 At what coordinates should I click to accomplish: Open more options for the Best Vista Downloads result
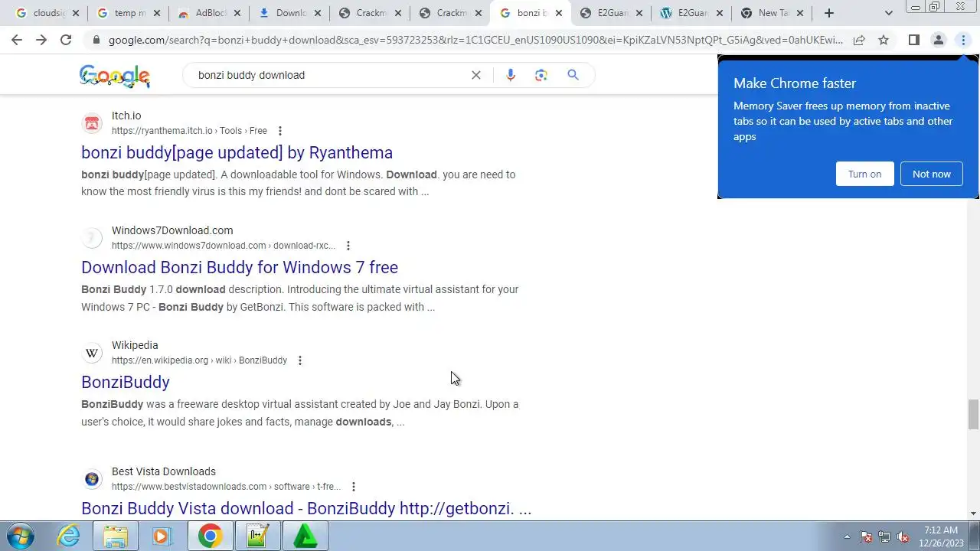pos(353,487)
